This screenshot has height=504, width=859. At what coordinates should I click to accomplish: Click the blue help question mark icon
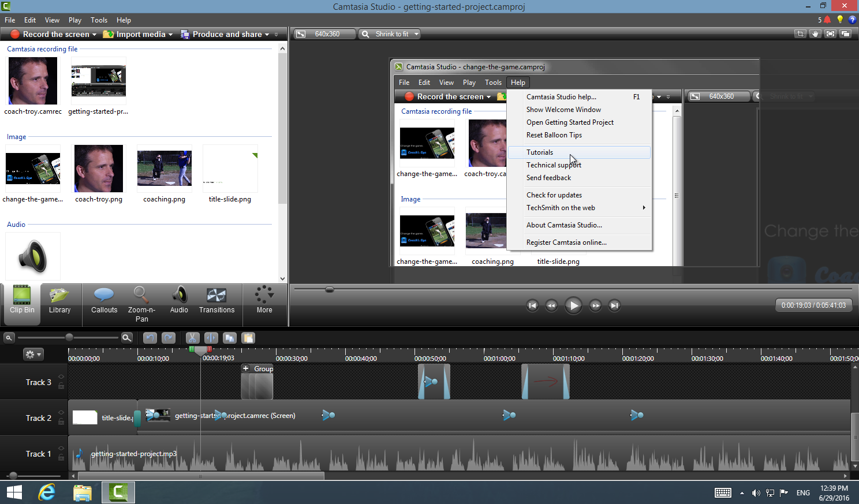(x=852, y=20)
